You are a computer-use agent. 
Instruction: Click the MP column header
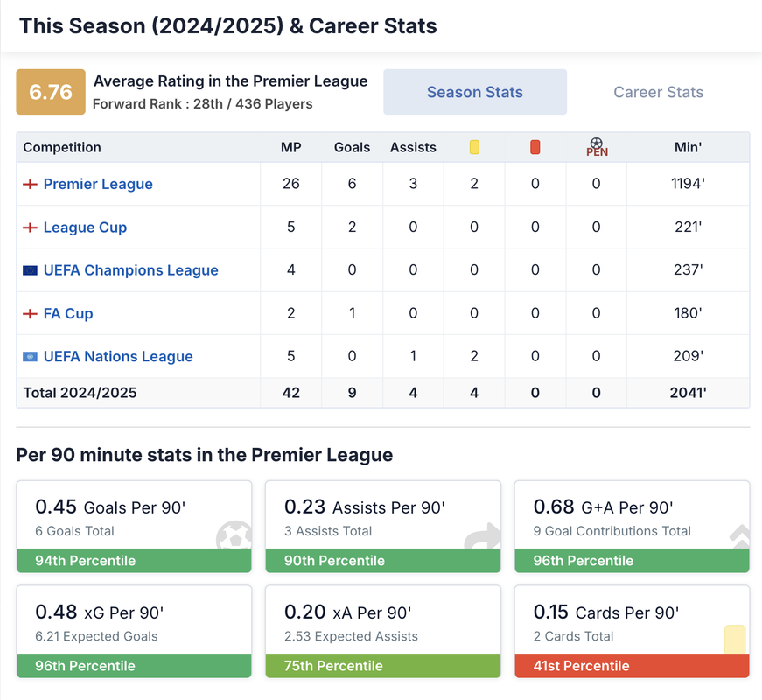pyautogui.click(x=291, y=147)
